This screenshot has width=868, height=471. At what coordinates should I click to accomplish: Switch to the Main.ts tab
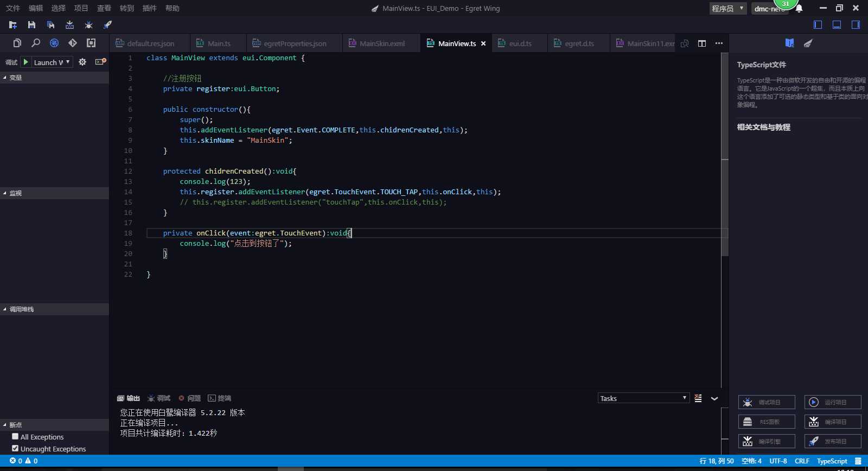[x=218, y=43]
